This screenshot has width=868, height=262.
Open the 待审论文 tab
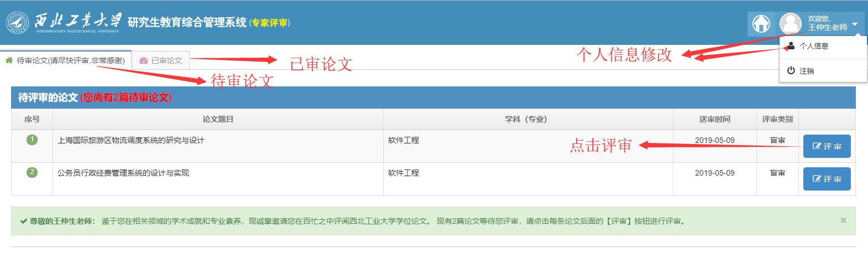click(66, 60)
